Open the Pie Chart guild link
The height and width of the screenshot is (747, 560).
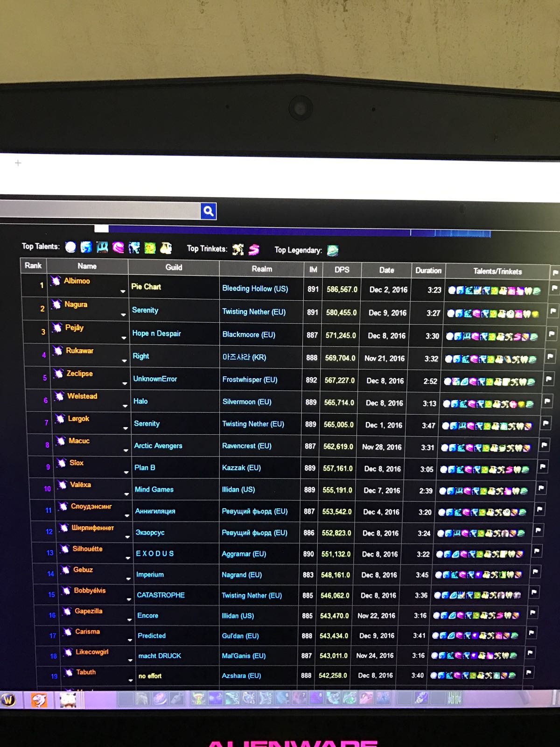tap(146, 287)
